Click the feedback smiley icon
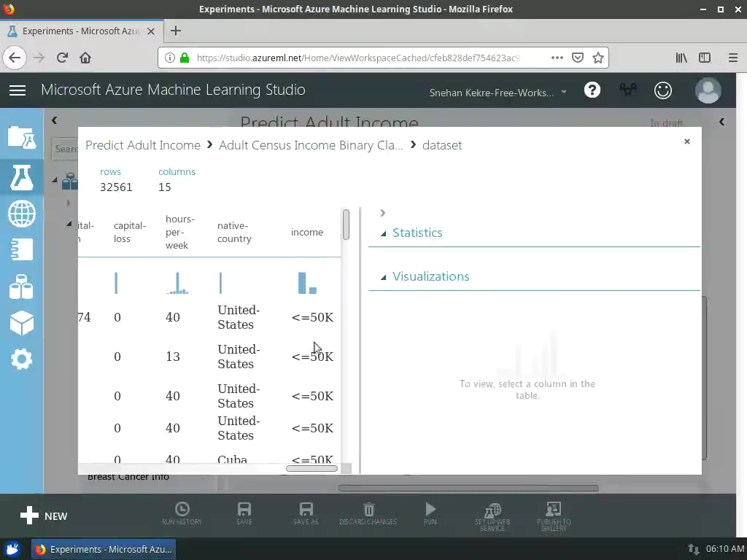The image size is (747, 560). point(662,90)
